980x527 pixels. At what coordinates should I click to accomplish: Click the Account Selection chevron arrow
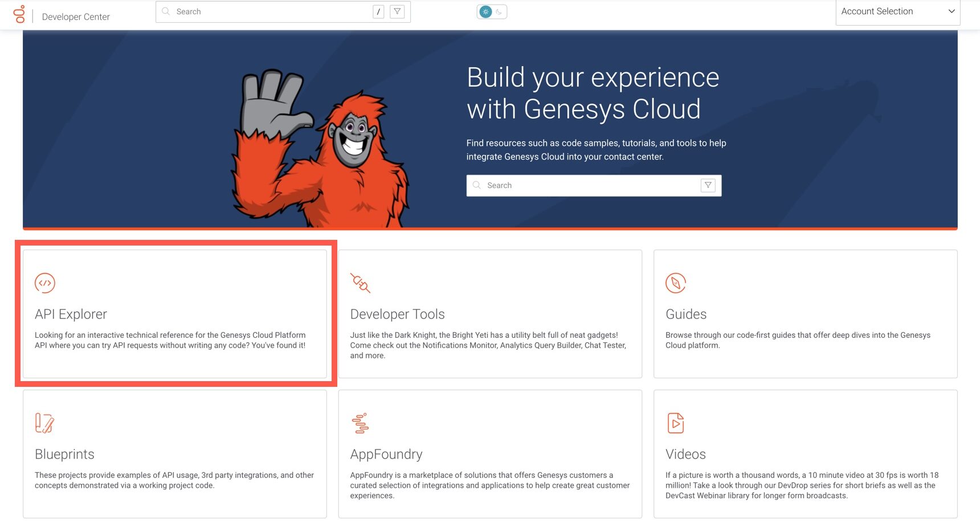tap(951, 11)
